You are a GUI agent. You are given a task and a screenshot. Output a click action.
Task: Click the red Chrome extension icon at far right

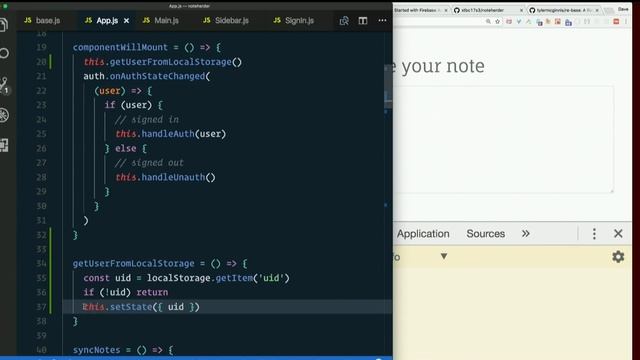pos(616,22)
